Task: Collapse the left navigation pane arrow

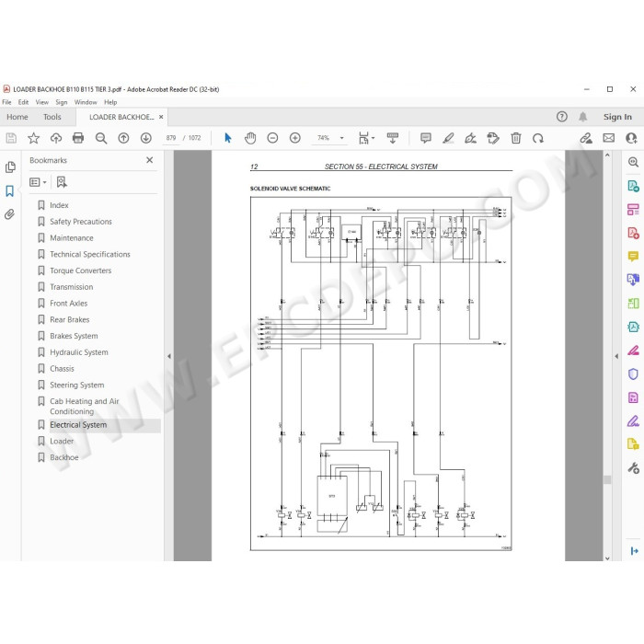Action: [x=168, y=356]
